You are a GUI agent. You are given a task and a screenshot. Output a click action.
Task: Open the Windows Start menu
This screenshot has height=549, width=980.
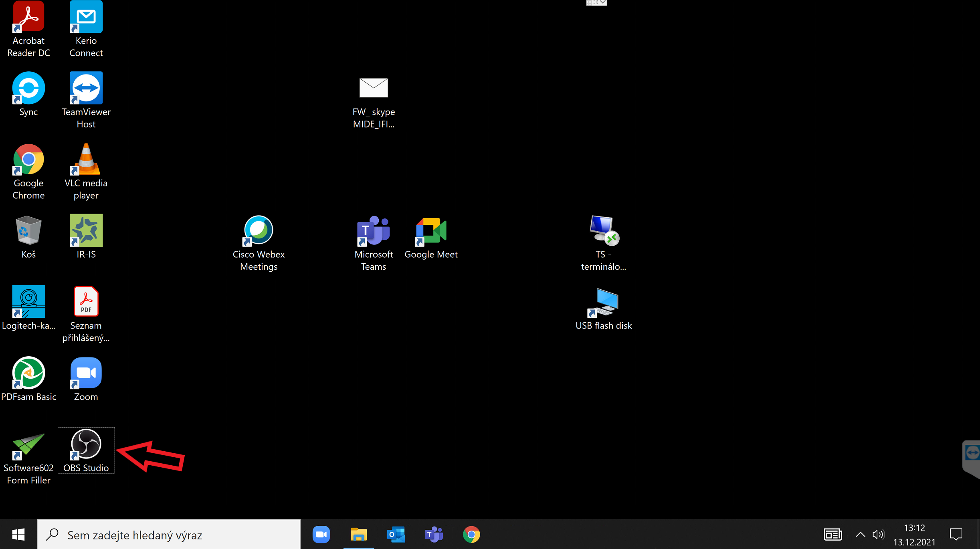(x=18, y=534)
